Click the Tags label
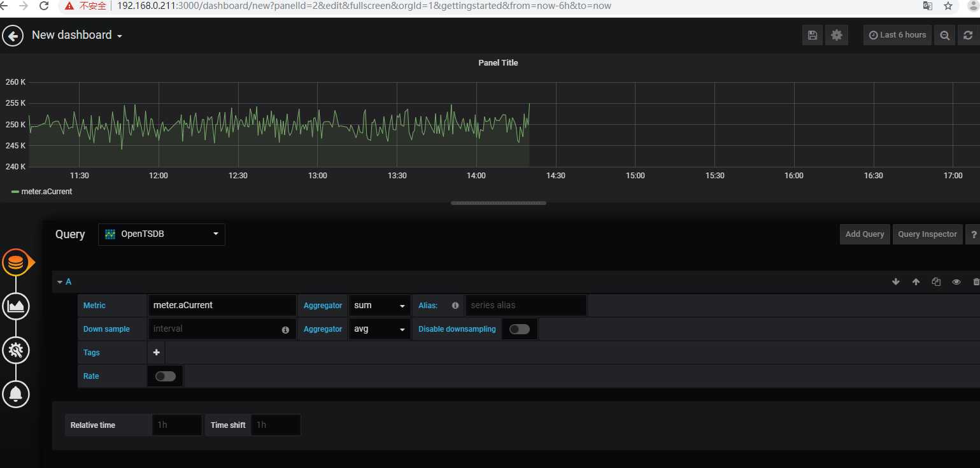The height and width of the screenshot is (468, 980). (92, 353)
